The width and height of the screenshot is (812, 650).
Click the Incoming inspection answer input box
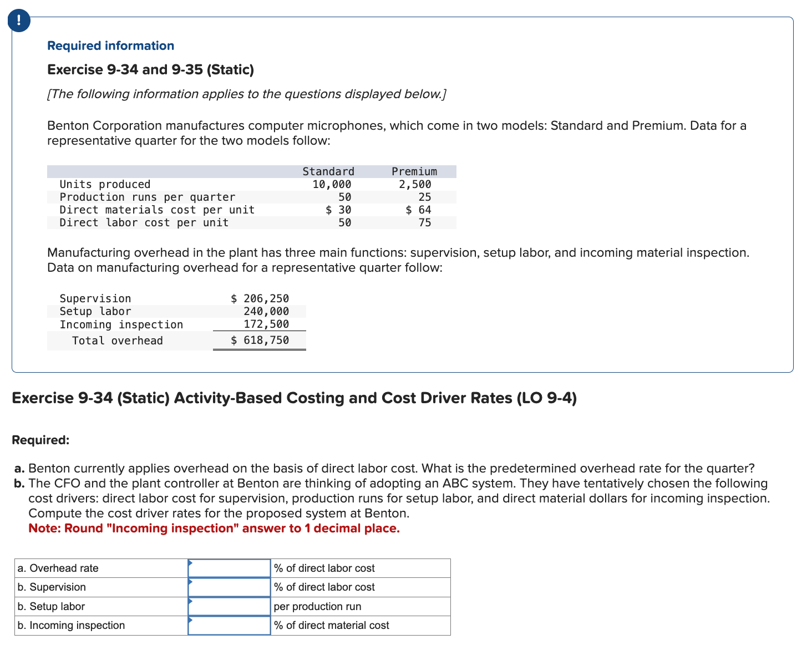(x=229, y=625)
